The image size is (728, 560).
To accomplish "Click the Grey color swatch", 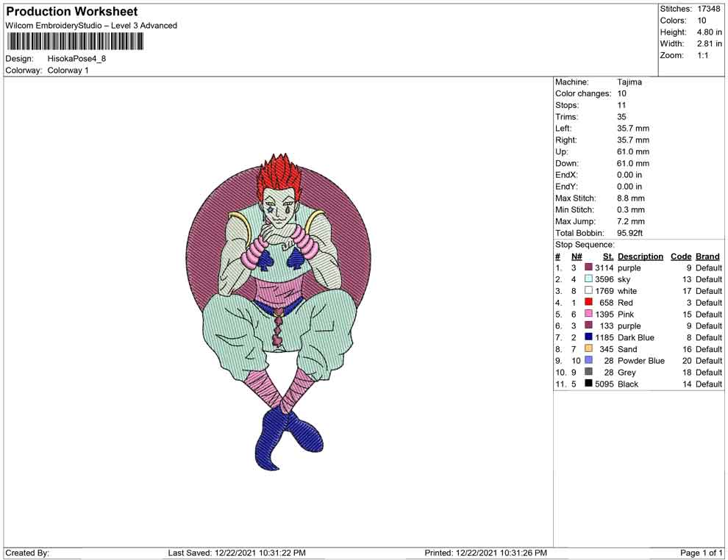I will point(588,372).
